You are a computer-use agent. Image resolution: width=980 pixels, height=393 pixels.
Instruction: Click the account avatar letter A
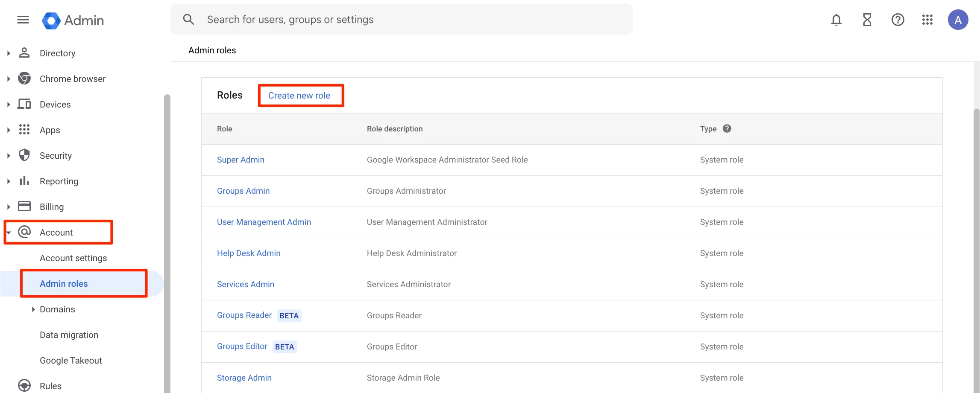(958, 20)
